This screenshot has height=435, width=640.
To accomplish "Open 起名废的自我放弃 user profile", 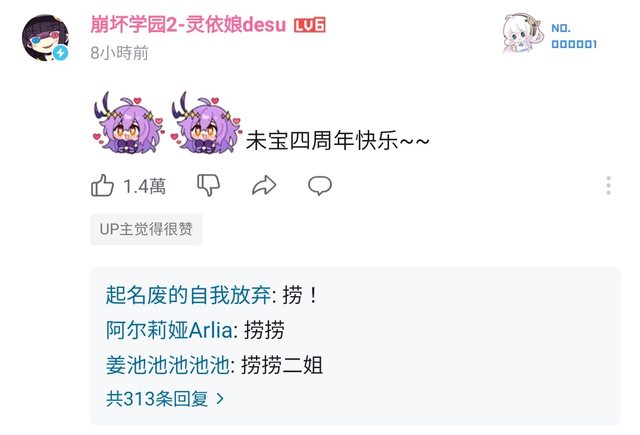I will (188, 295).
